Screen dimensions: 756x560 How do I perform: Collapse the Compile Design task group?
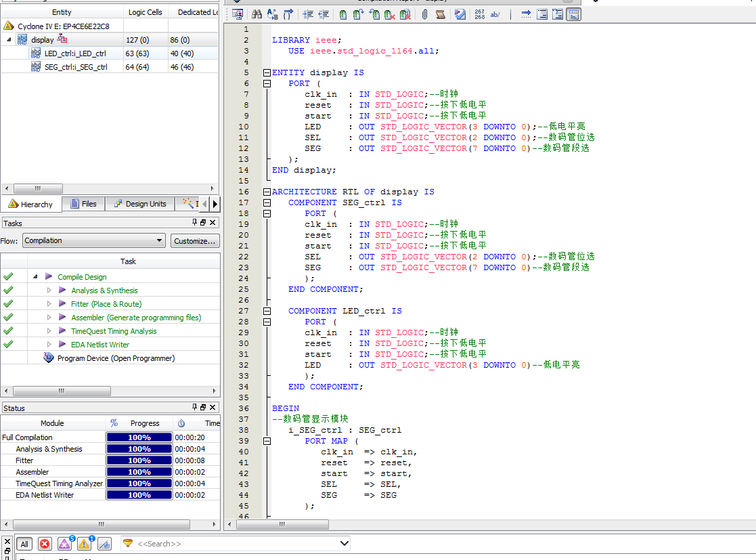pos(35,276)
